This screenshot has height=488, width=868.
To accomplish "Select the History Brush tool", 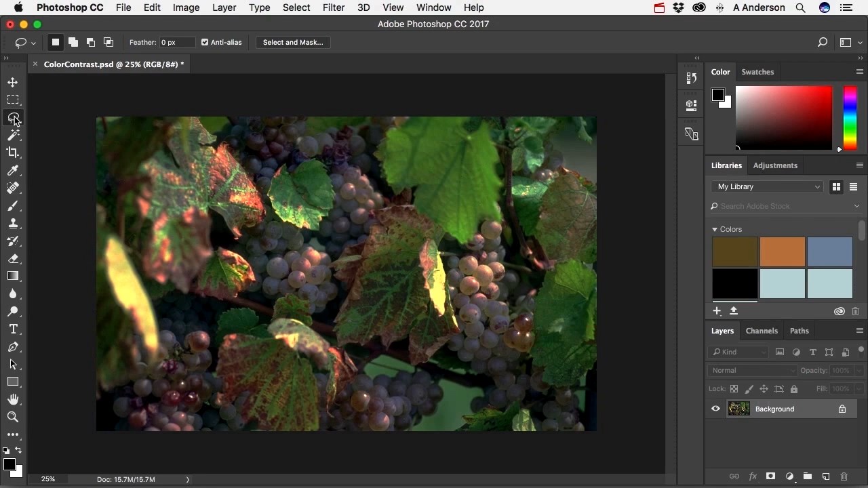I will pyautogui.click(x=13, y=241).
